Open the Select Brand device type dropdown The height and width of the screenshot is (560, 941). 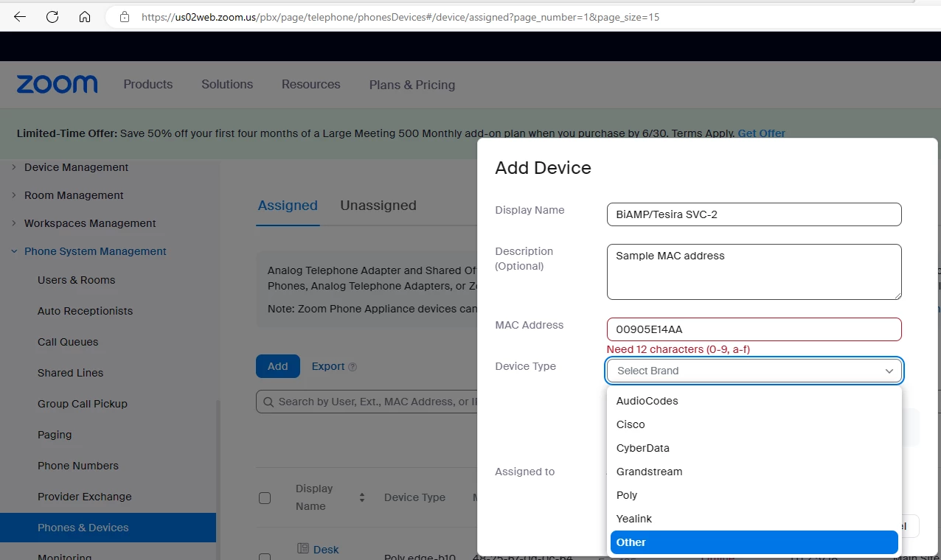754,371
